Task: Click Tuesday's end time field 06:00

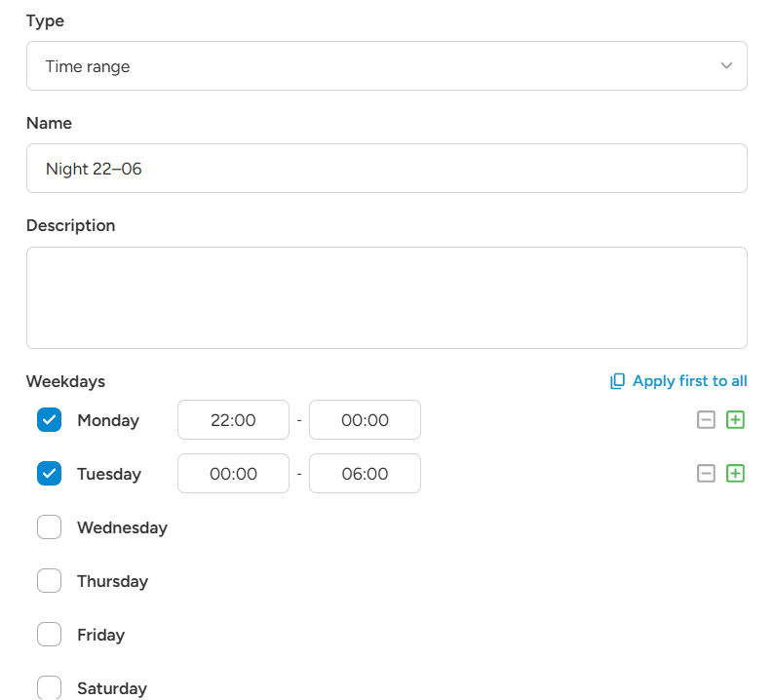Action: click(365, 474)
